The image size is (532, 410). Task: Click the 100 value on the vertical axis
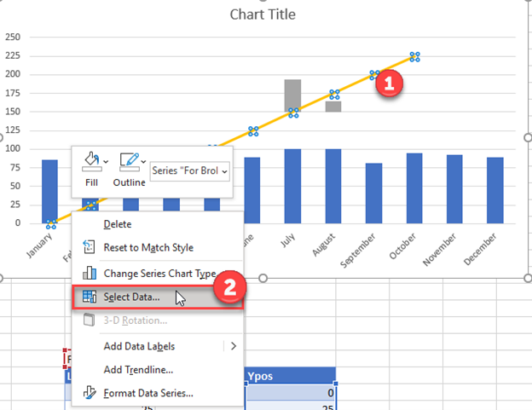[13, 148]
